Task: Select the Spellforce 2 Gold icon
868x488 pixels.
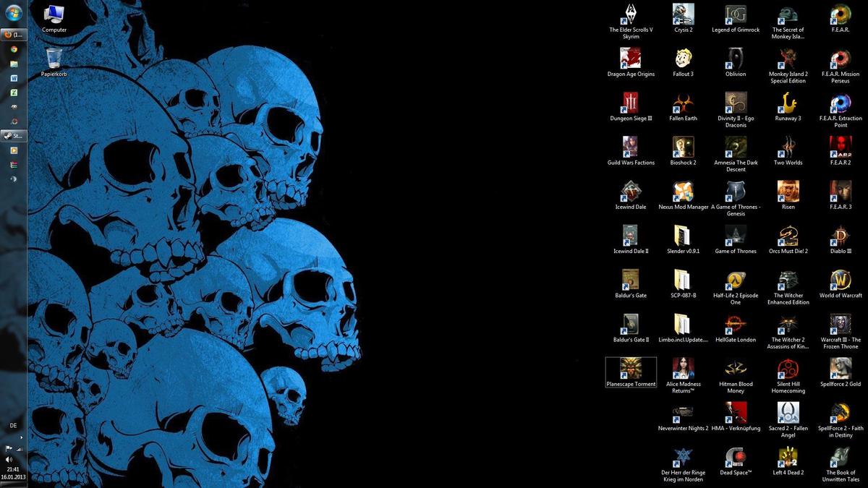Action: 841,372
